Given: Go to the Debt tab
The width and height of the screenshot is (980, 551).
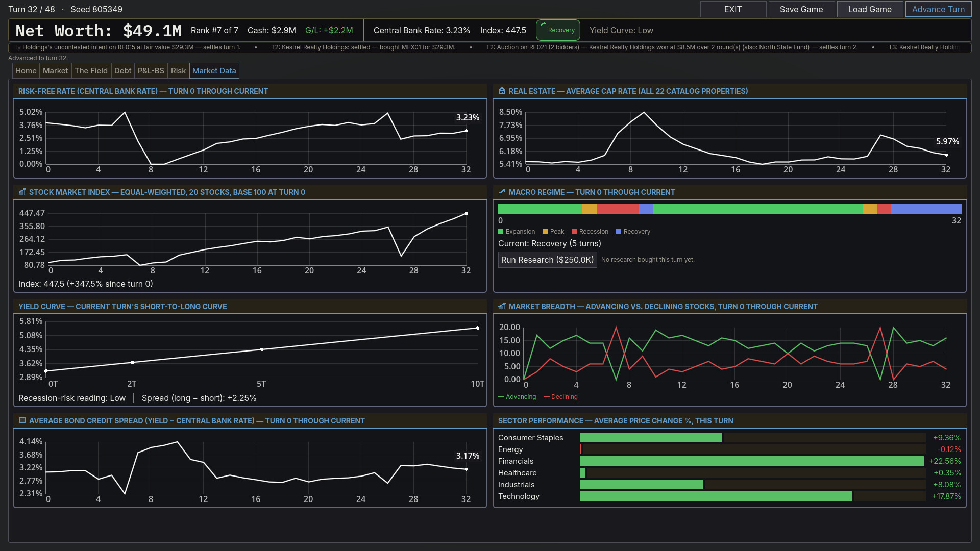Looking at the screenshot, I should coord(122,70).
